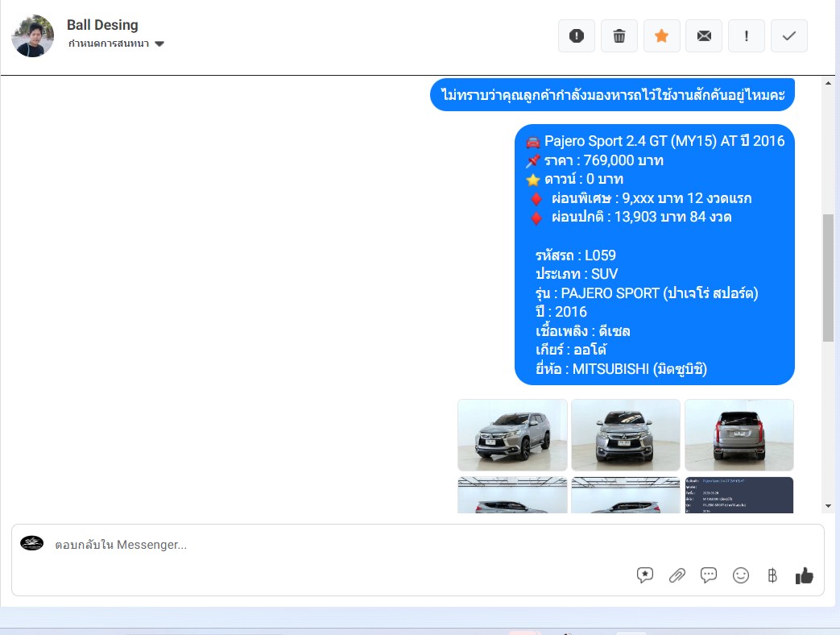The width and height of the screenshot is (840, 635).
Task: Attach a file with paperclip icon
Action: [x=677, y=575]
